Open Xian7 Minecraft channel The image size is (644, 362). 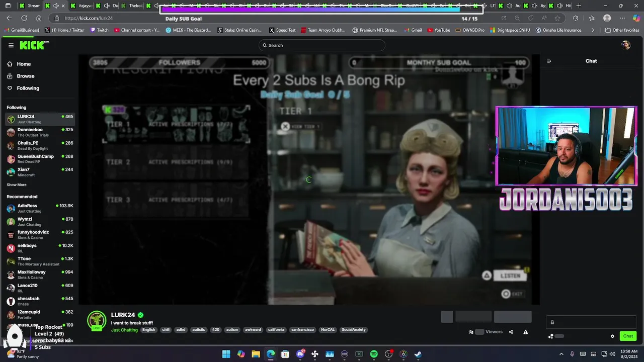39,172
